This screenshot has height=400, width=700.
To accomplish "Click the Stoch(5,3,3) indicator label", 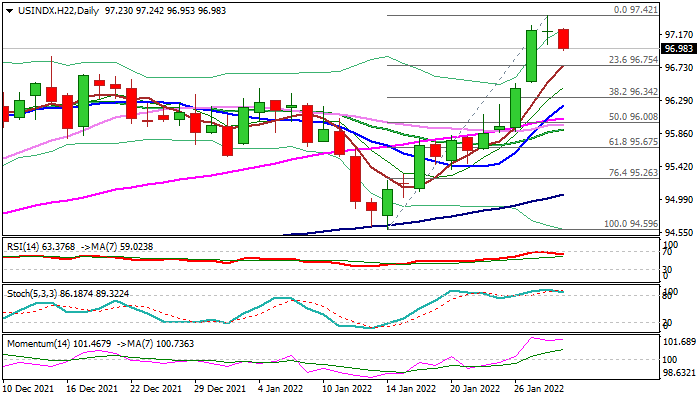I will (x=30, y=293).
